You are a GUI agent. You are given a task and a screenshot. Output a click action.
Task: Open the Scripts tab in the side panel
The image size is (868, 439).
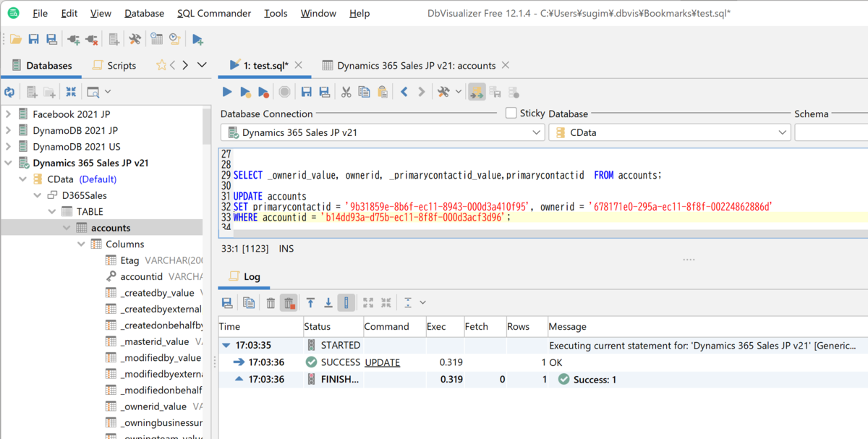[114, 65]
